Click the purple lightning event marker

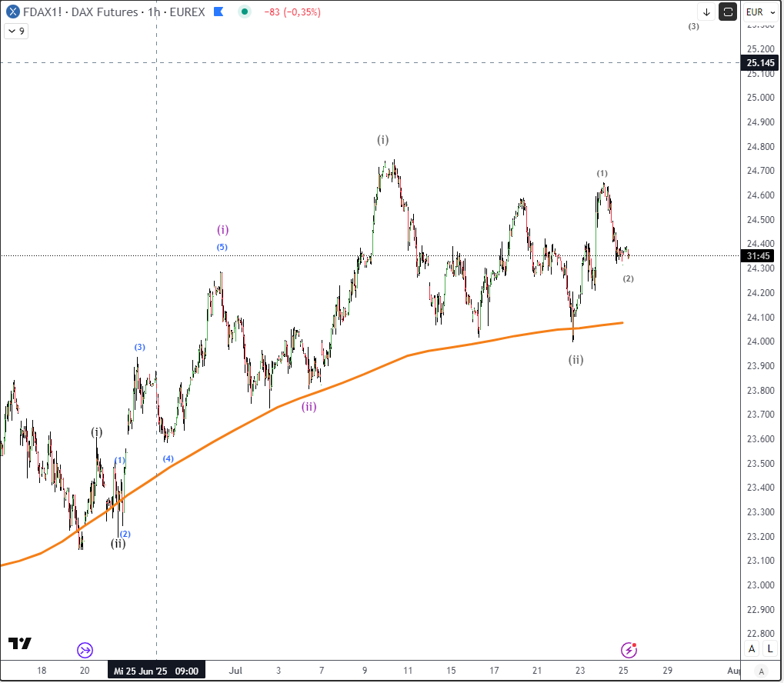[x=629, y=650]
